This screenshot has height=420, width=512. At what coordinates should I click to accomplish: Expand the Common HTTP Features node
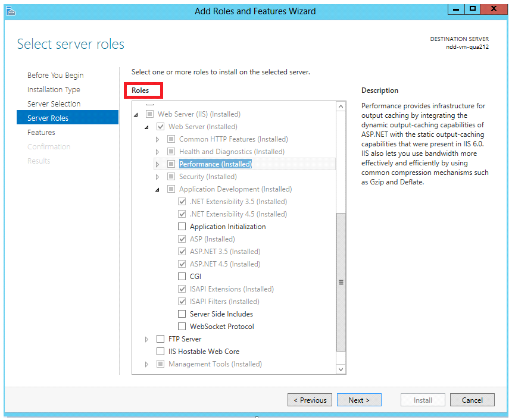point(158,139)
